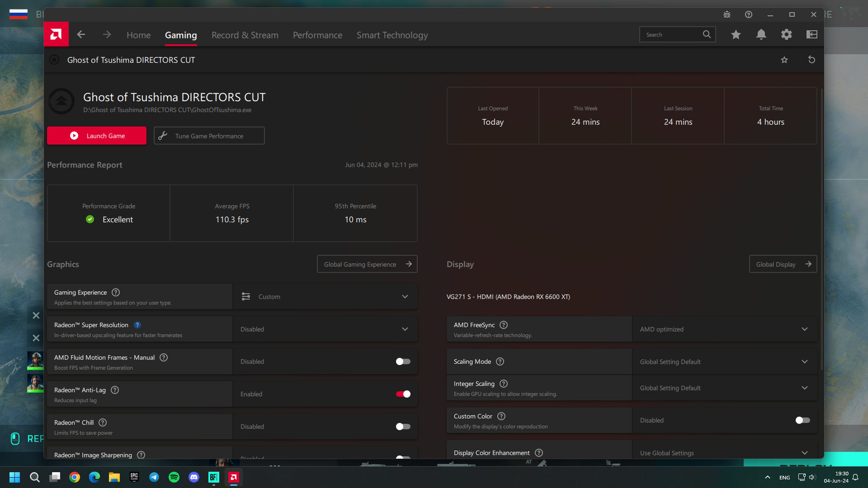This screenshot has height=488, width=868.
Task: Enable AMD Fluid Motion Frames toggle
Action: tap(403, 361)
